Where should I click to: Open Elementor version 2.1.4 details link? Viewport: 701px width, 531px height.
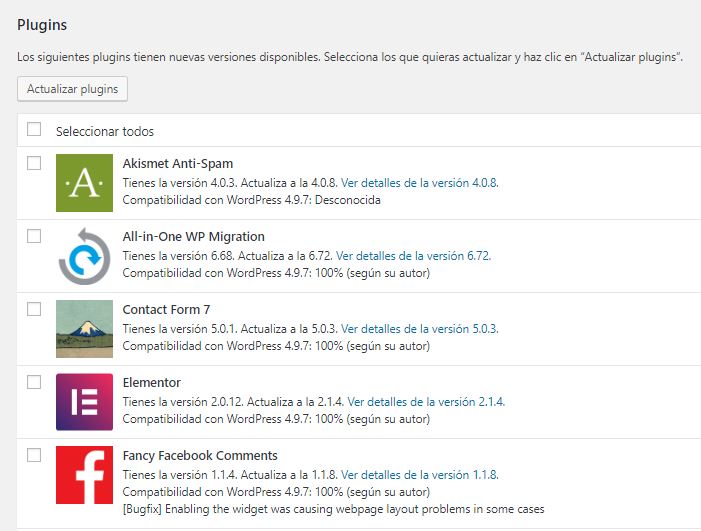click(x=426, y=402)
